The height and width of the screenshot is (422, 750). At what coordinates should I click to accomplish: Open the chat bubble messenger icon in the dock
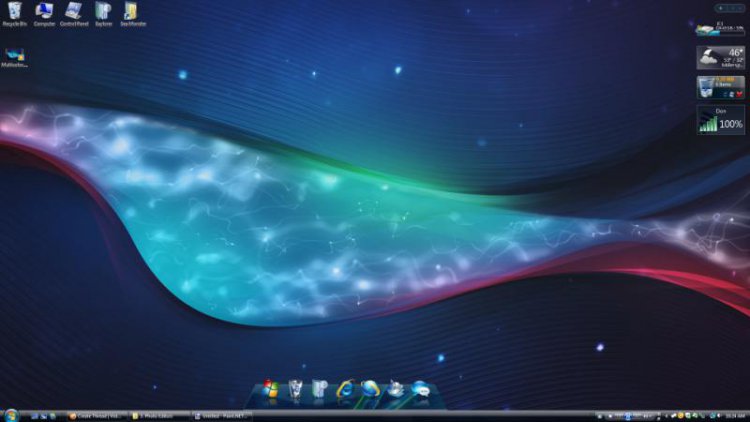tap(420, 389)
